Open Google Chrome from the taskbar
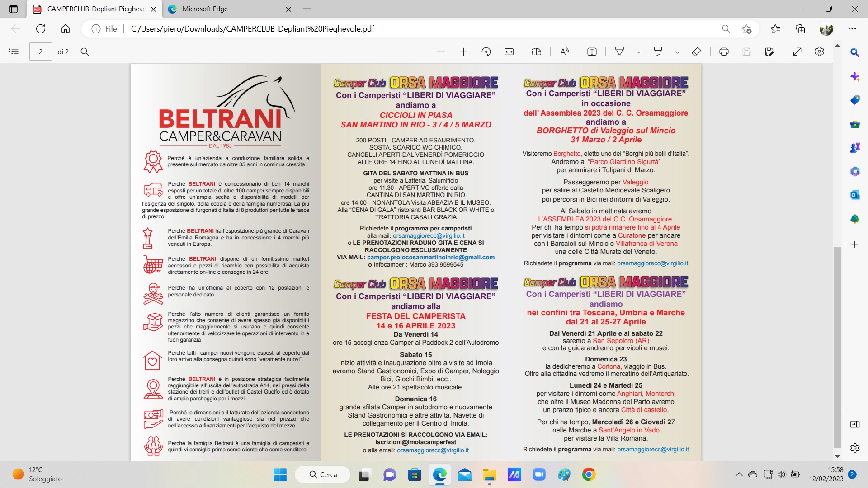 point(588,474)
